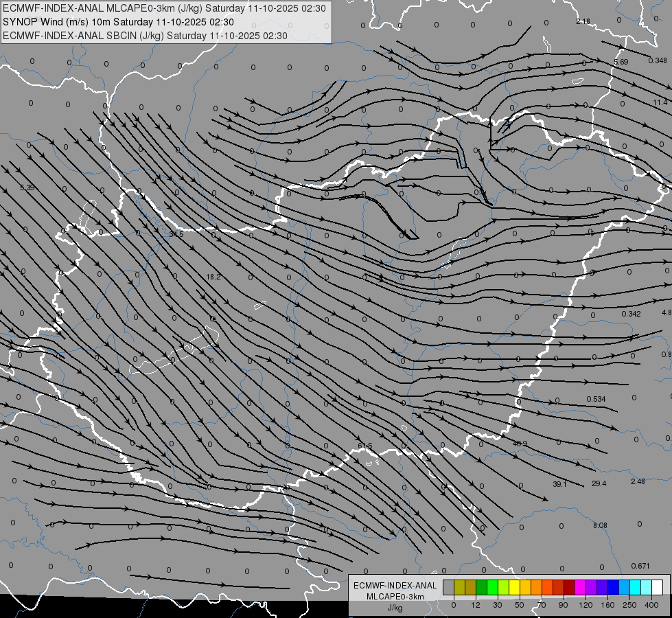Select the amber legend swatch above 50
This screenshot has height=618, width=672.
(525, 588)
